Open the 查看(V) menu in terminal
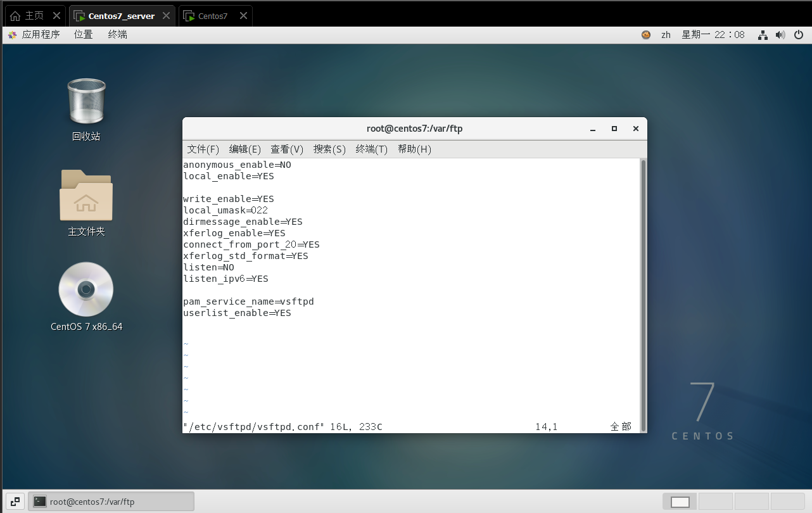Image resolution: width=812 pixels, height=513 pixels. click(287, 149)
